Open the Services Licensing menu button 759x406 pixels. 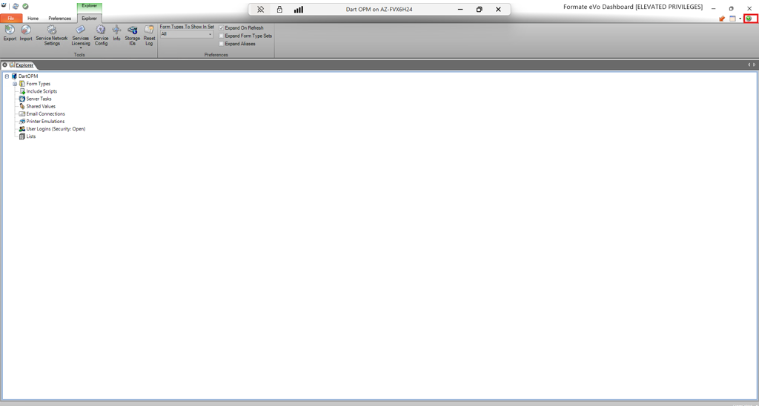point(80,37)
